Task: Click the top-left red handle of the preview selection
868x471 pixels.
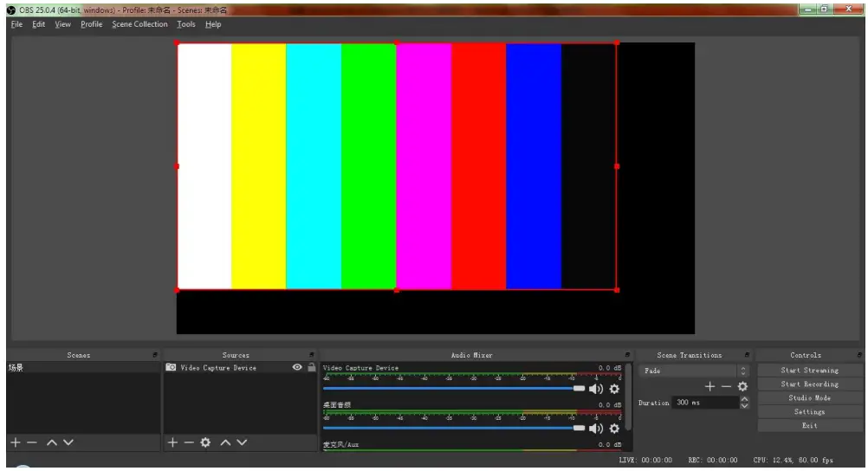Action: (177, 43)
